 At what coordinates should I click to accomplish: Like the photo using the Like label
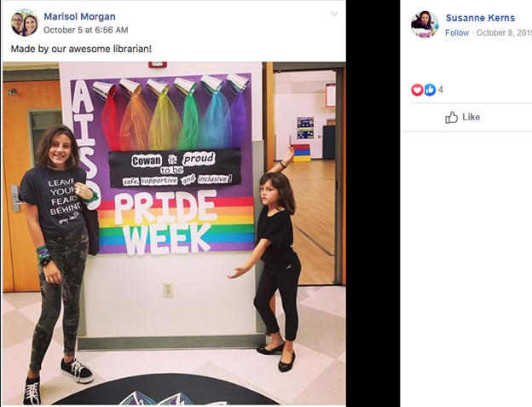pyautogui.click(x=471, y=117)
